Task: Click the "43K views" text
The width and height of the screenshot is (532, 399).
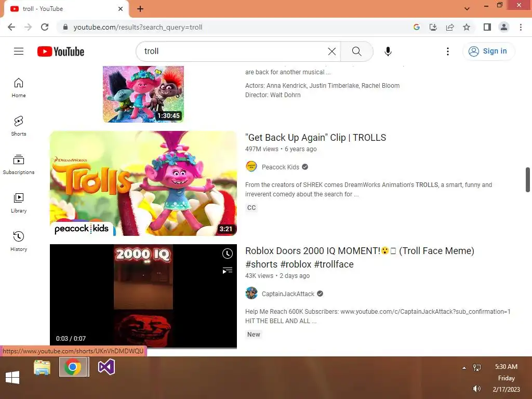Action: coord(259,276)
